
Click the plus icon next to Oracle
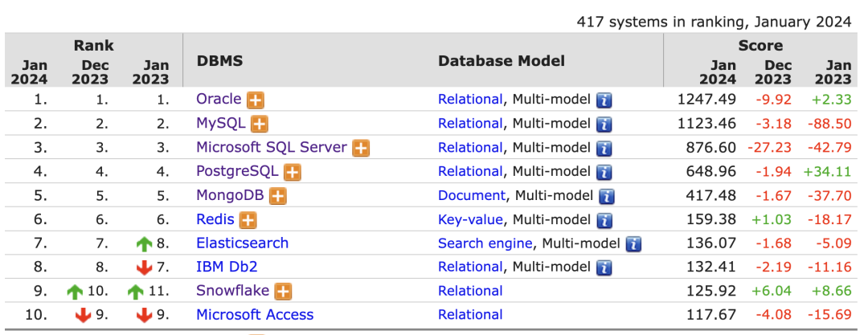tap(256, 100)
